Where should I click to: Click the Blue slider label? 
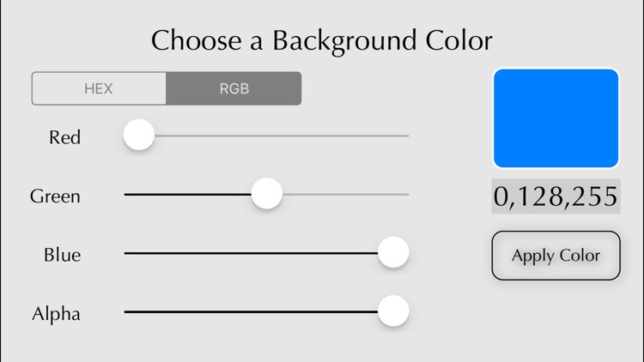[x=63, y=255]
